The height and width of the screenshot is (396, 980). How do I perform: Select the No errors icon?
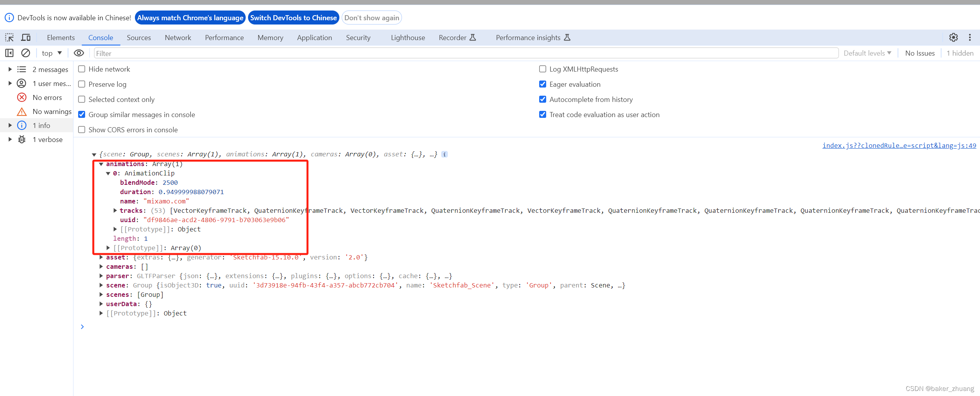tap(22, 97)
